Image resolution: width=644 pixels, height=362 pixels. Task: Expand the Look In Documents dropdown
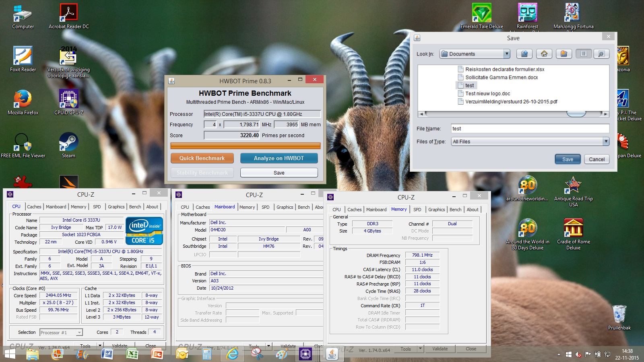coord(507,54)
